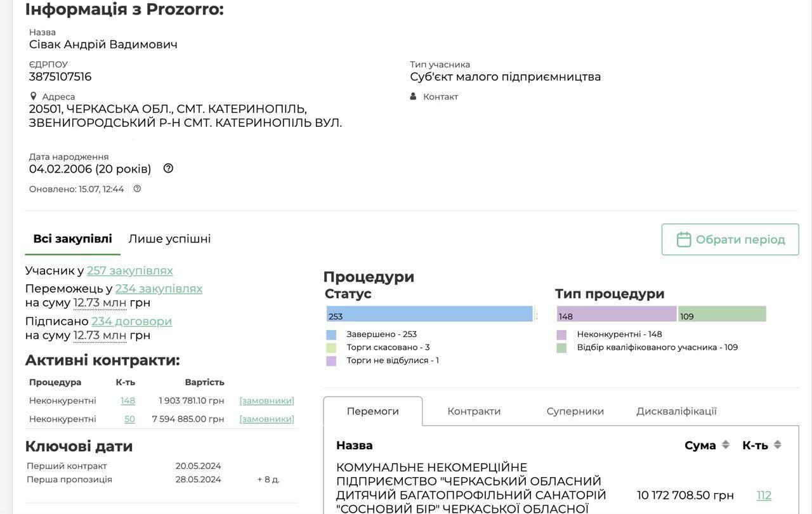Screen dimensions: 812x514
Task: Click the 148 count link in active contracts
Action: pyautogui.click(x=128, y=400)
